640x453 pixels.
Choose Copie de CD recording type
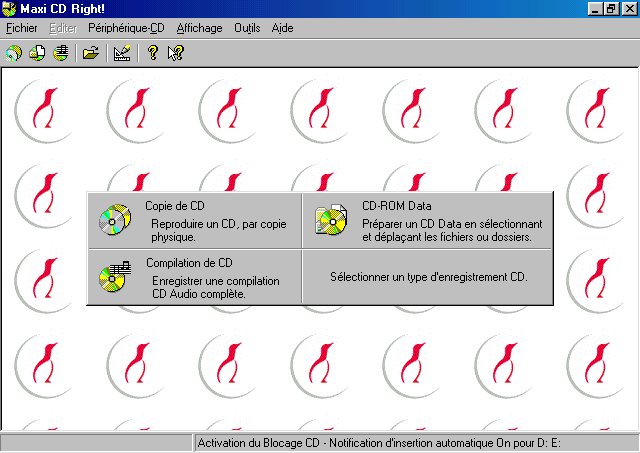pos(195,221)
